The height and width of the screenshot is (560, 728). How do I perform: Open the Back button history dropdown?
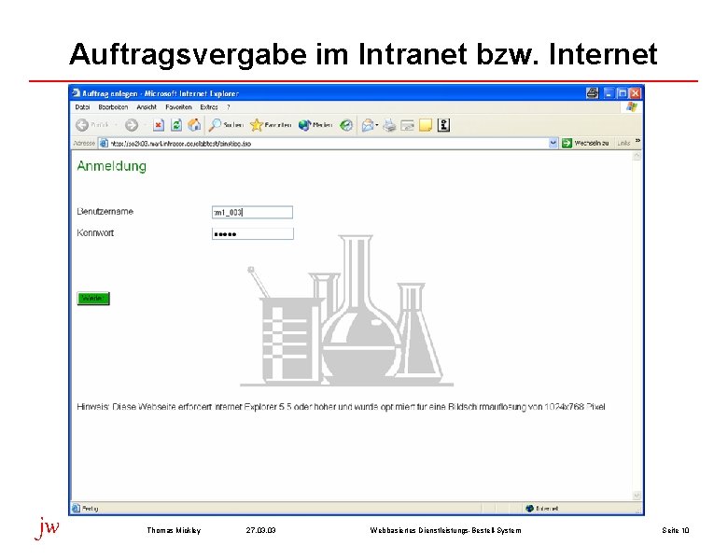coord(115,125)
